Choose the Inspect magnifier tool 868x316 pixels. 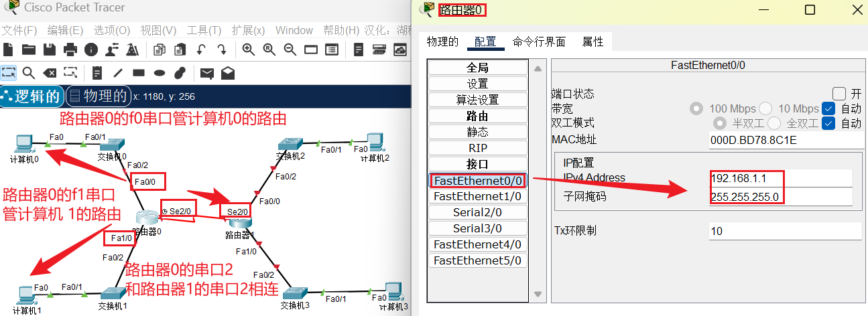28,73
